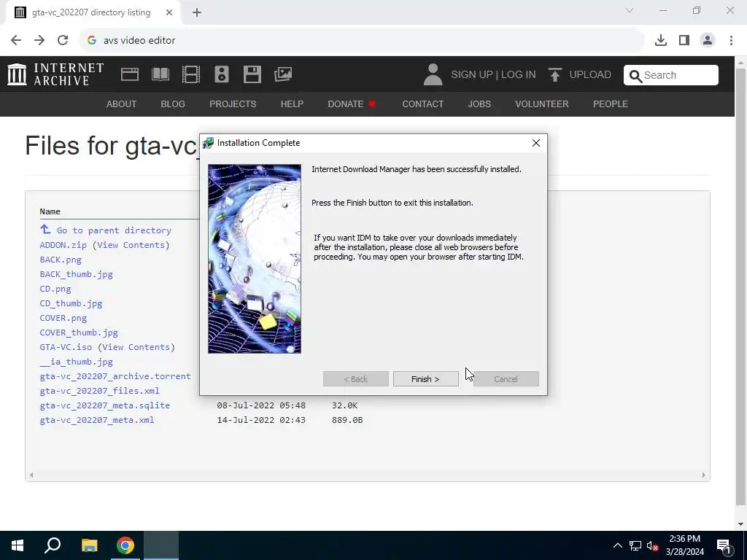Image resolution: width=747 pixels, height=560 pixels.
Task: Open the BLOG menu item
Action: [173, 104]
